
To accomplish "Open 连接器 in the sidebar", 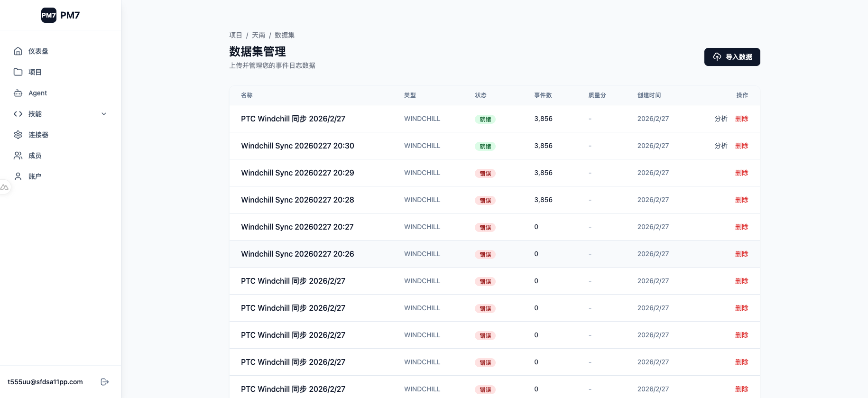I will pyautogui.click(x=61, y=135).
